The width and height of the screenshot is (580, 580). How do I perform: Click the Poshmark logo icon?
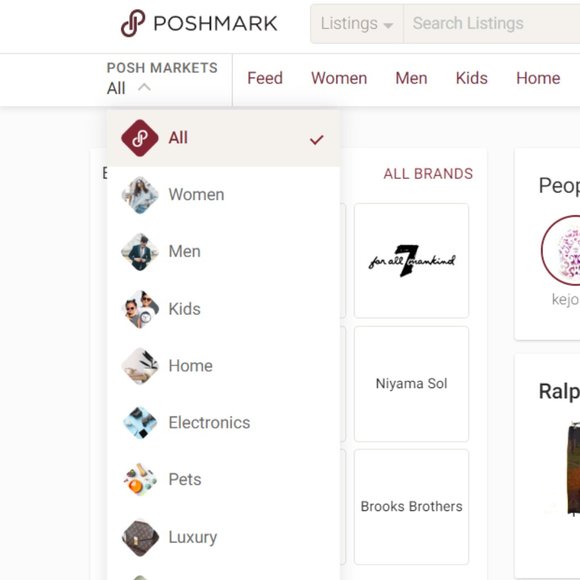click(x=132, y=23)
